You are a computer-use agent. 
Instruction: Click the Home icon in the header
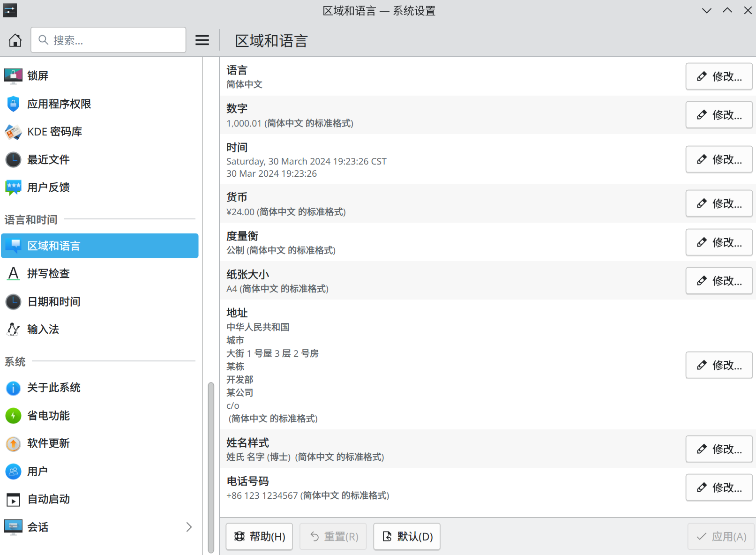point(15,40)
